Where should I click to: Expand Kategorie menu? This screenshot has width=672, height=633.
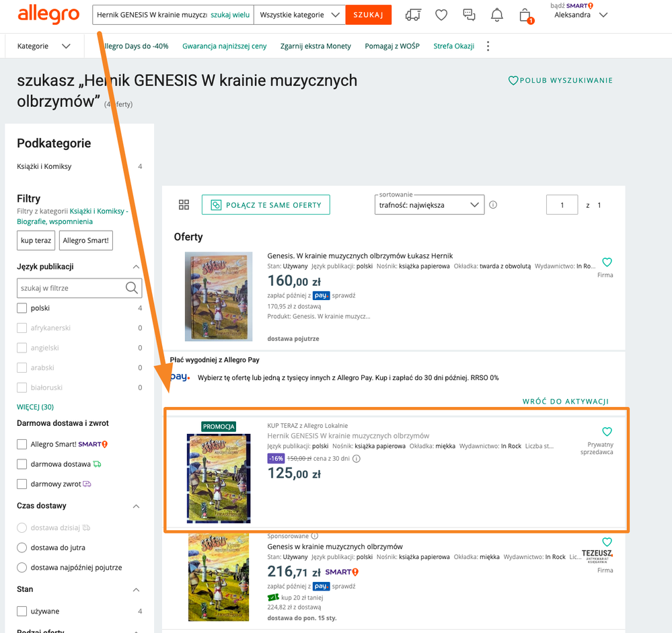tap(43, 46)
